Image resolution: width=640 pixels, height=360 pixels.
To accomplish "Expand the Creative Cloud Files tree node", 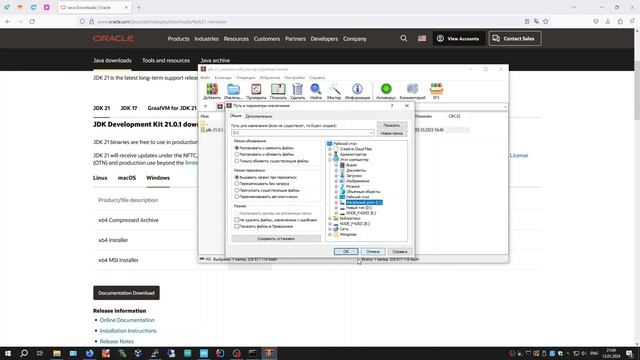I will click(330, 149).
